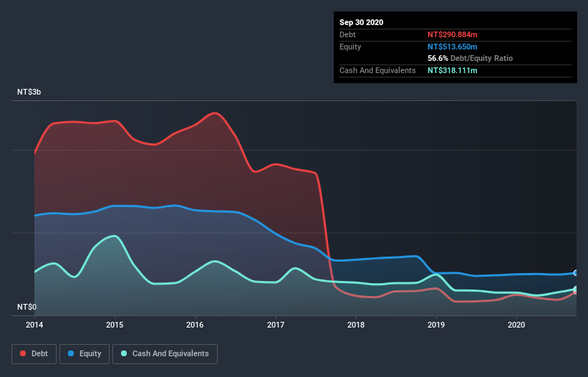Toggle the Debt legend button
The height and width of the screenshot is (377, 588).
pos(34,354)
